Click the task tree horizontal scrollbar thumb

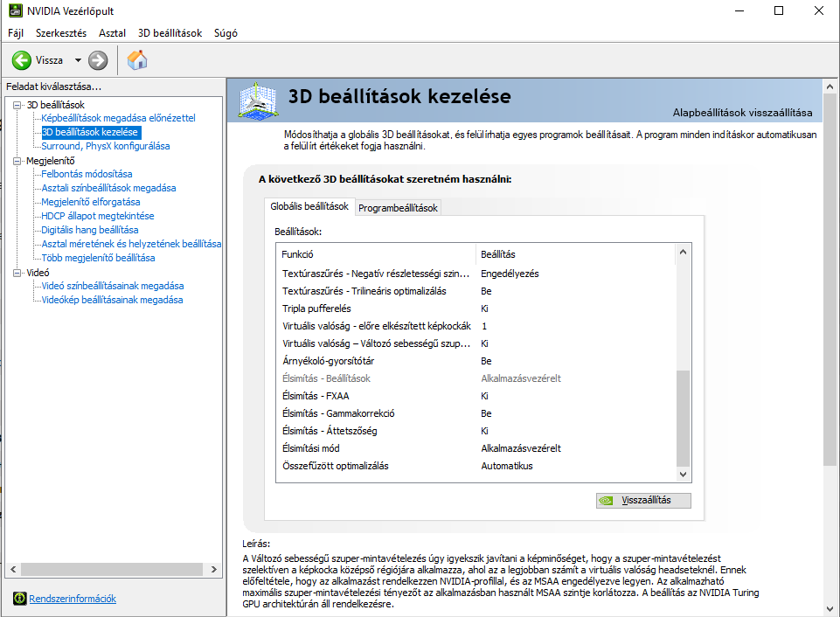[x=112, y=569]
